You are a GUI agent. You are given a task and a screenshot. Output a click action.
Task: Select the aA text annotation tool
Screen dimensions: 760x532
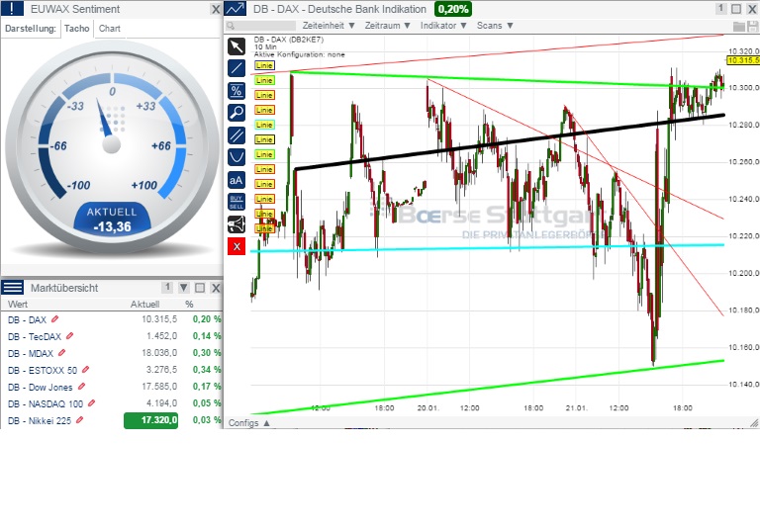(x=237, y=180)
